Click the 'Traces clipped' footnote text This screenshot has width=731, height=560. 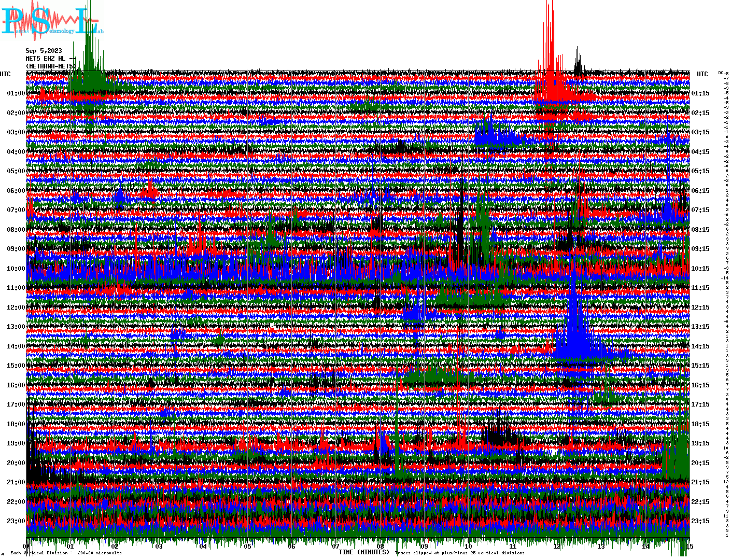(459, 553)
